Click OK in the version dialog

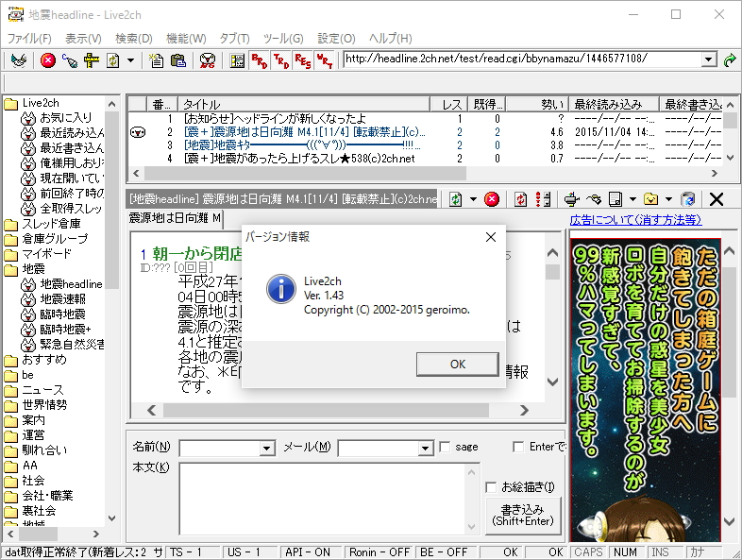click(x=458, y=364)
